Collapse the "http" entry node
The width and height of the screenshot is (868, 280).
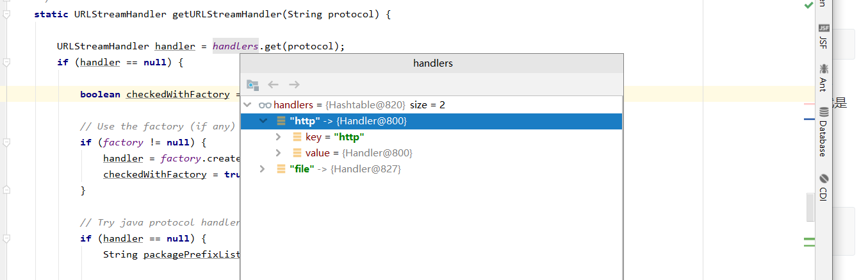coord(263,121)
